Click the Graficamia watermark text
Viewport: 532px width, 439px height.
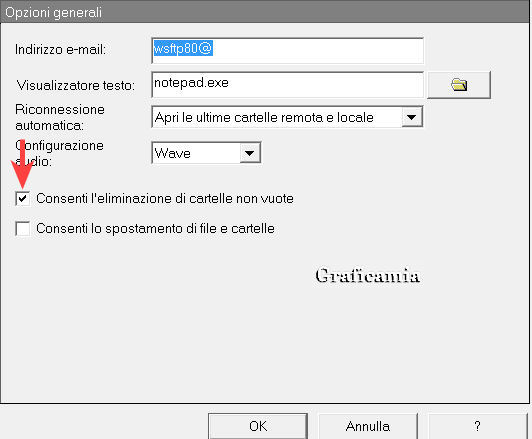(x=367, y=275)
